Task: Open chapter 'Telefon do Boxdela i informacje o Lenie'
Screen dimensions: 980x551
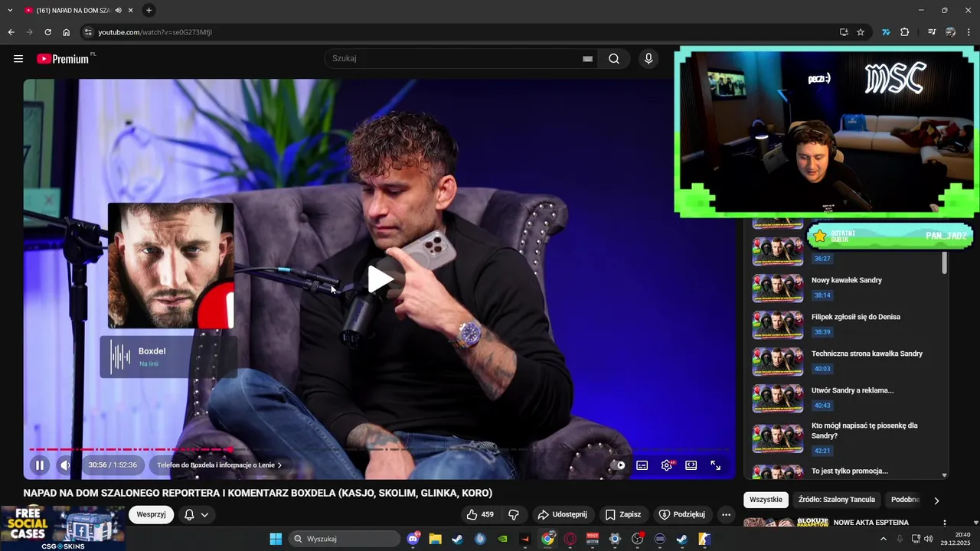Action: point(219,465)
